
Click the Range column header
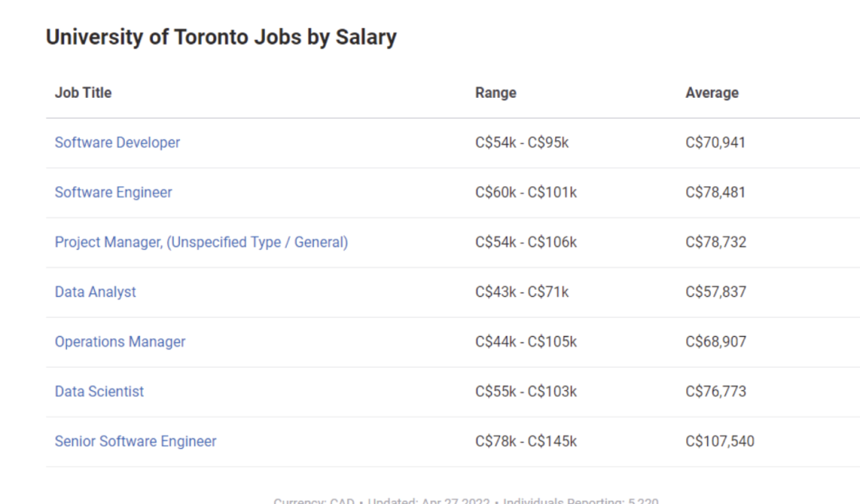coord(495,92)
